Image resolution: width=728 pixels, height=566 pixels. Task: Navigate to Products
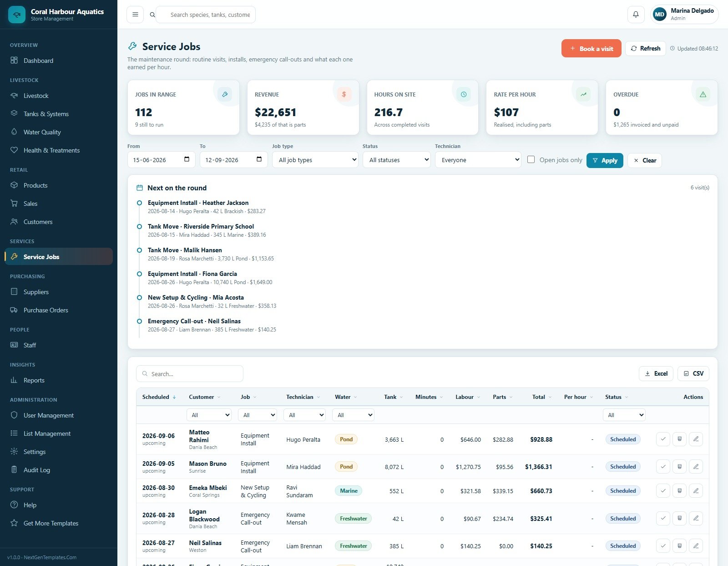pyautogui.click(x=59, y=185)
